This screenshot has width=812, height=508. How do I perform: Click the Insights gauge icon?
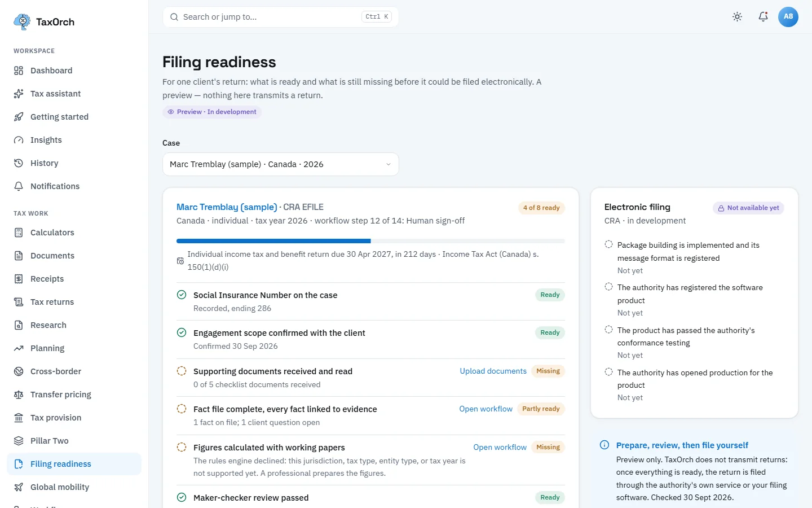pos(19,140)
